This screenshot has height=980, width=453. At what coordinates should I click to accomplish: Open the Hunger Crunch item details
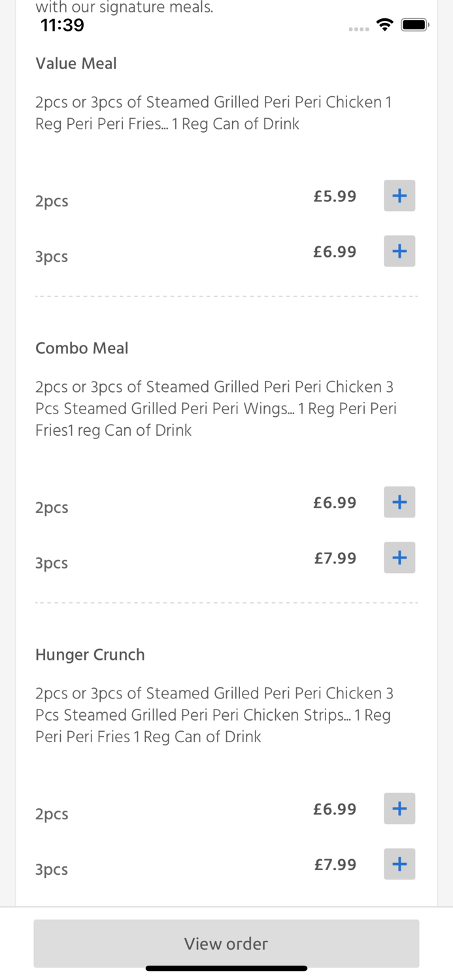pyautogui.click(x=90, y=655)
